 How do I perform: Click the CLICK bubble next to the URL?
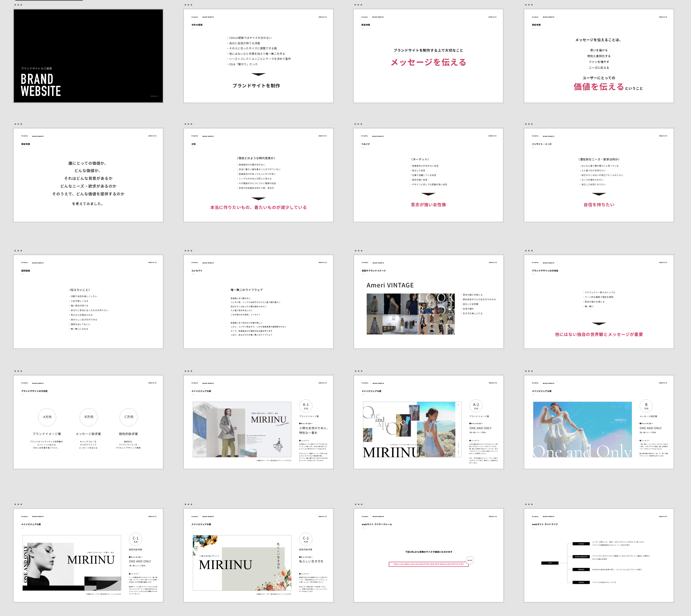click(x=470, y=560)
